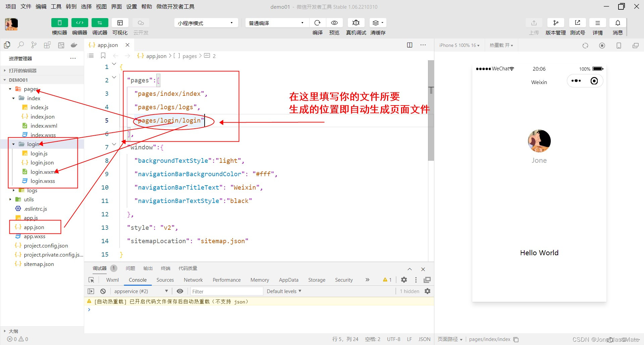Collapse the index folder
Screen dimensions: 644x345
[x=13, y=98]
